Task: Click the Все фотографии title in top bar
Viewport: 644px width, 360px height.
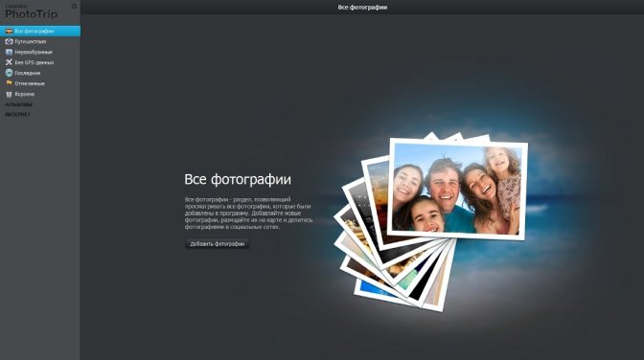Action: click(x=362, y=7)
